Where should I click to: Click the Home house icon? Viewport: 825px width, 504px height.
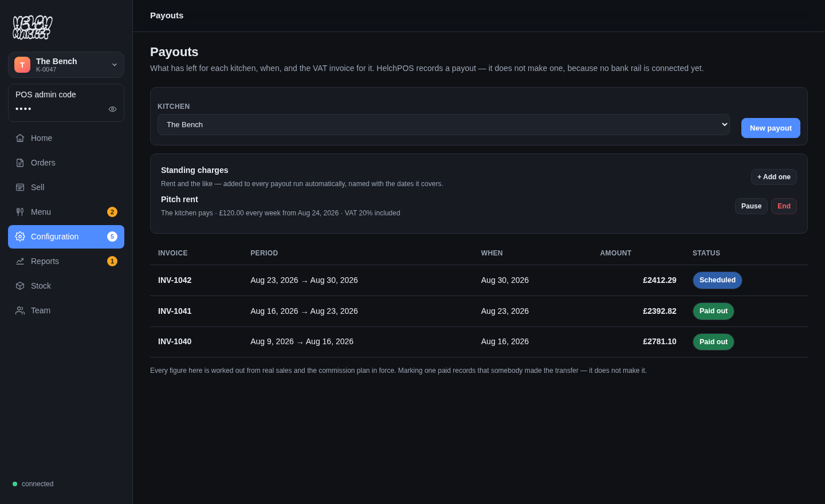click(x=20, y=138)
